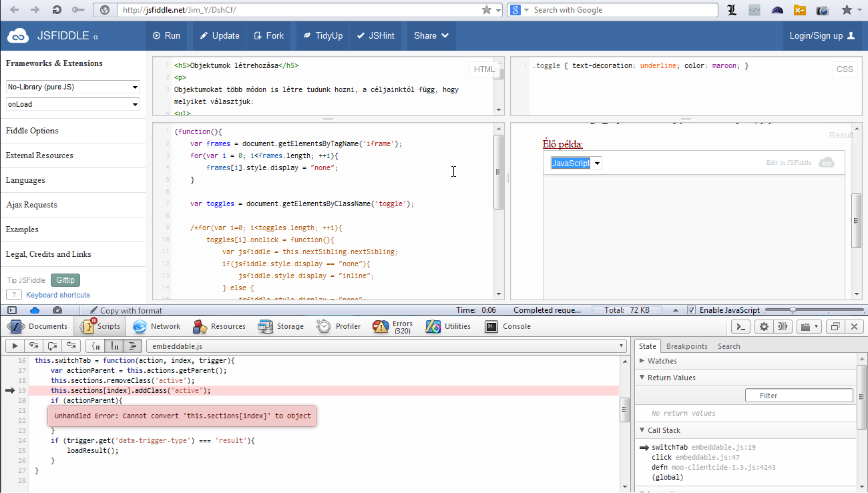Open the Google search engine selector dropdown
This screenshot has height=493, width=868.
click(x=519, y=10)
